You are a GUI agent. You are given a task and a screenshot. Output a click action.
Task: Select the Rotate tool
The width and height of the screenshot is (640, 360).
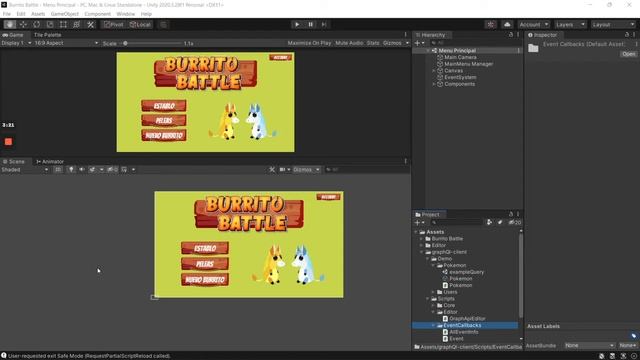(x=37, y=24)
